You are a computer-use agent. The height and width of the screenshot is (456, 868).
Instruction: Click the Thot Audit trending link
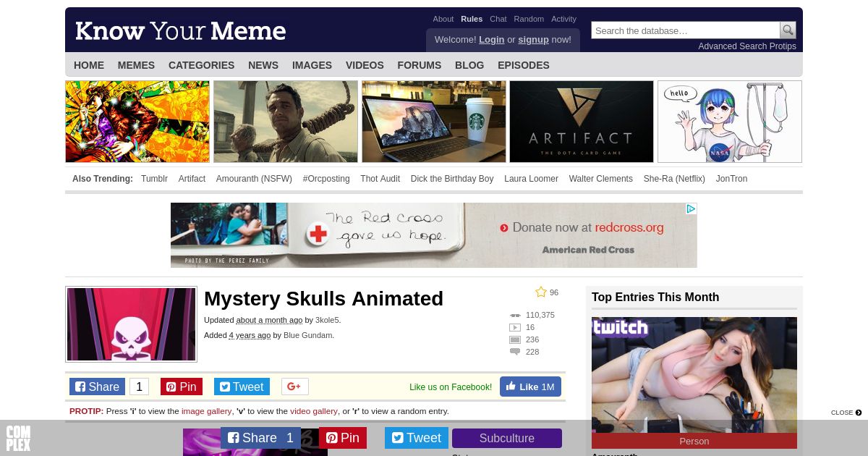(x=380, y=179)
